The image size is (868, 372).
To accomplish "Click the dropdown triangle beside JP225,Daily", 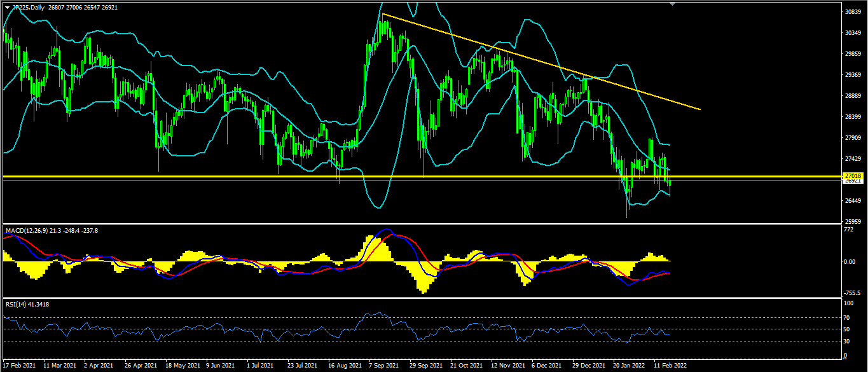I will (x=7, y=7).
